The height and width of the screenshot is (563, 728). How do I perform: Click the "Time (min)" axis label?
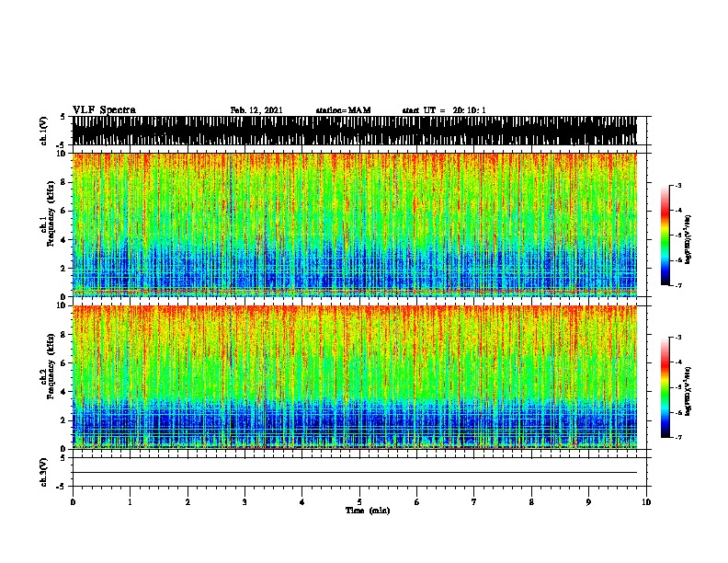[x=368, y=511]
